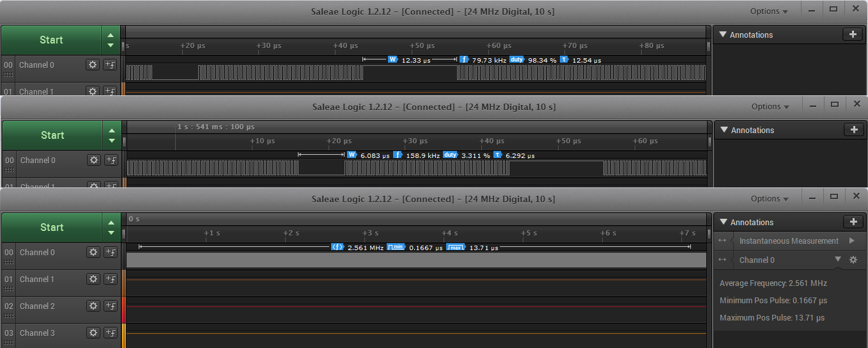Image resolution: width=868 pixels, height=348 pixels.
Task: Open Channel 2 settings gear
Action: pyautogui.click(x=93, y=306)
